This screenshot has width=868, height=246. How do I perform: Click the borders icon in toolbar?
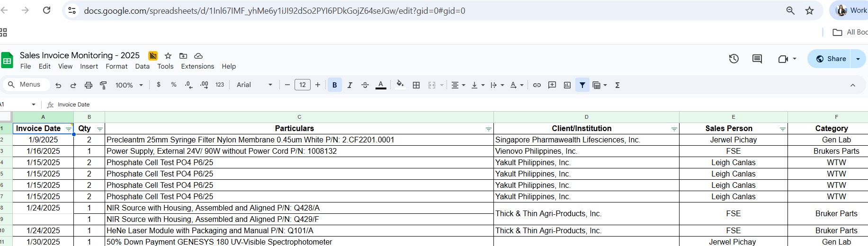tap(416, 85)
